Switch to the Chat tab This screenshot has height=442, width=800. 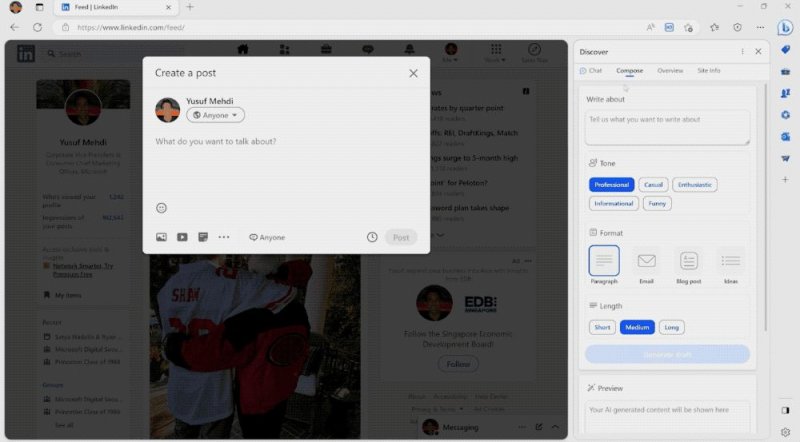(591, 70)
